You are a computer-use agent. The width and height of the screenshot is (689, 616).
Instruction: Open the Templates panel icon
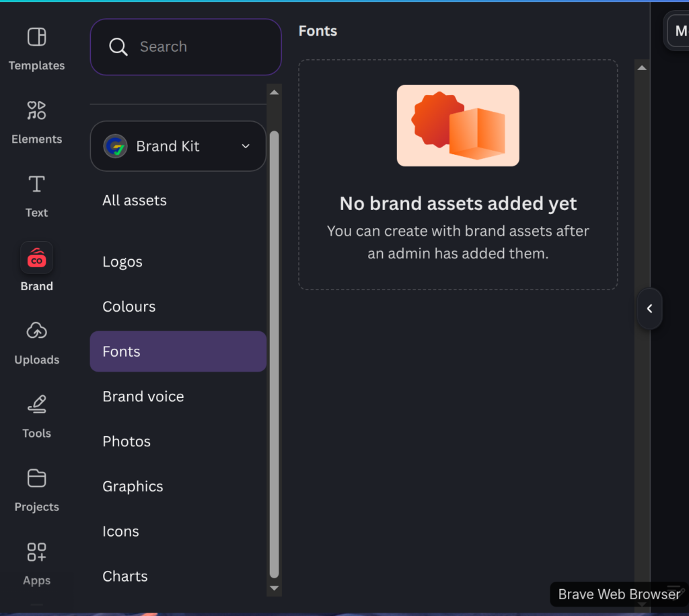tap(36, 37)
